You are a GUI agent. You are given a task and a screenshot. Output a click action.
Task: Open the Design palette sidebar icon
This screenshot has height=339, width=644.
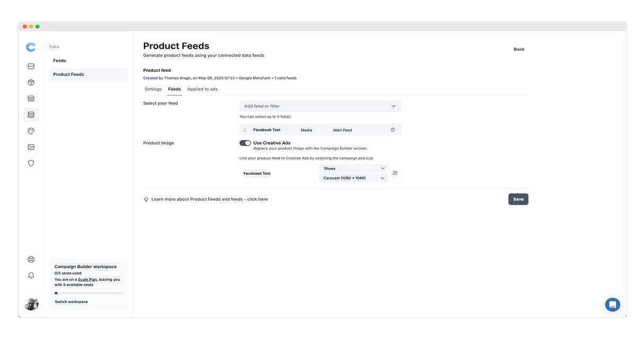click(x=31, y=131)
